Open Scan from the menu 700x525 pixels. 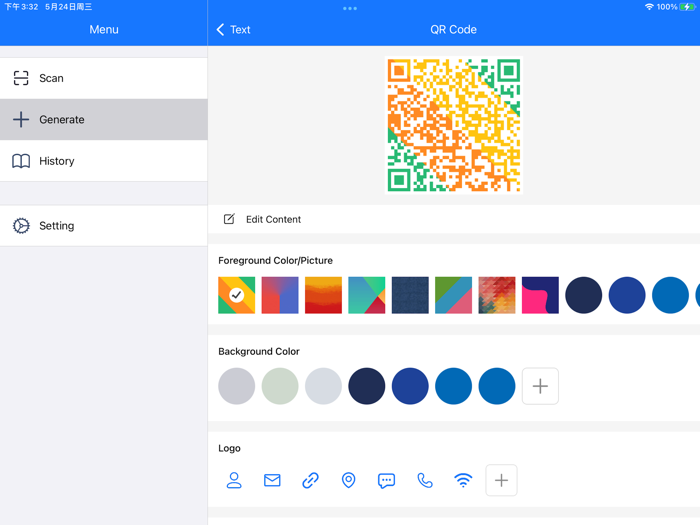[x=104, y=78]
